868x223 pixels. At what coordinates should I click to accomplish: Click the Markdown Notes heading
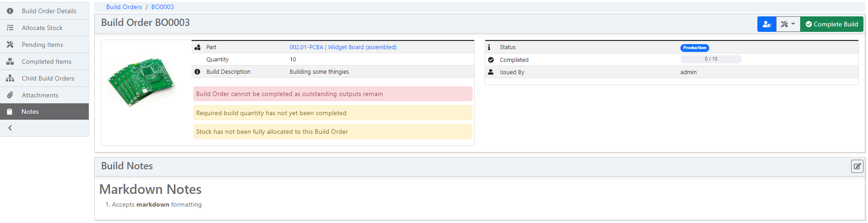150,189
